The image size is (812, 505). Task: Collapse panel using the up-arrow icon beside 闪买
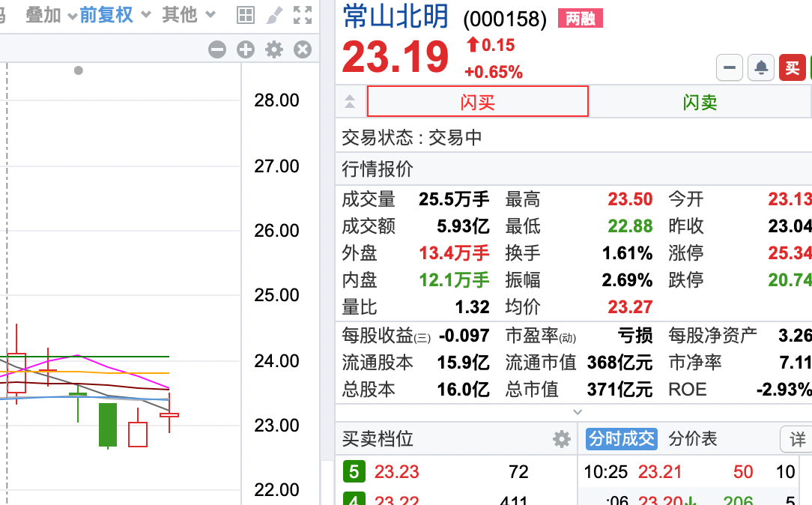pyautogui.click(x=350, y=101)
